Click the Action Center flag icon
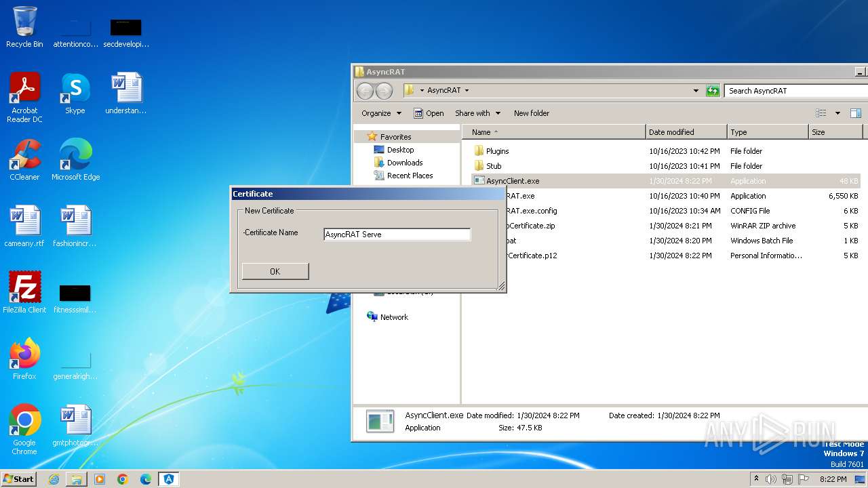The width and height of the screenshot is (868, 488). 804,479
